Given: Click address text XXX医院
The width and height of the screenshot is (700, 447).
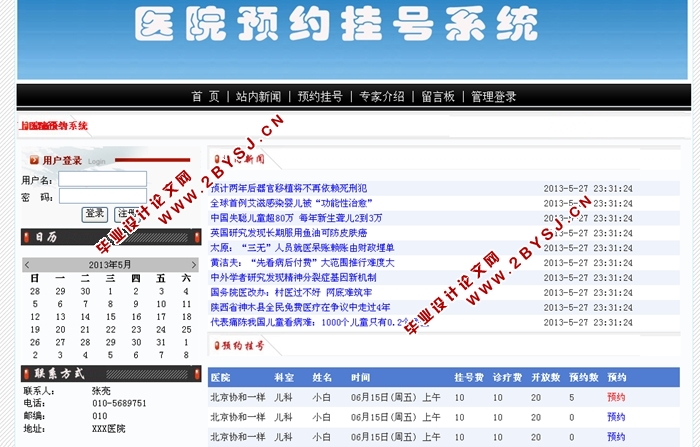Looking at the screenshot, I should (108, 429).
